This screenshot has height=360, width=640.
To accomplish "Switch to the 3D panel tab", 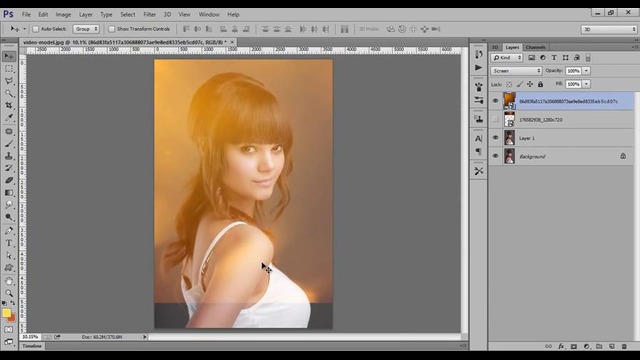I will [x=495, y=47].
